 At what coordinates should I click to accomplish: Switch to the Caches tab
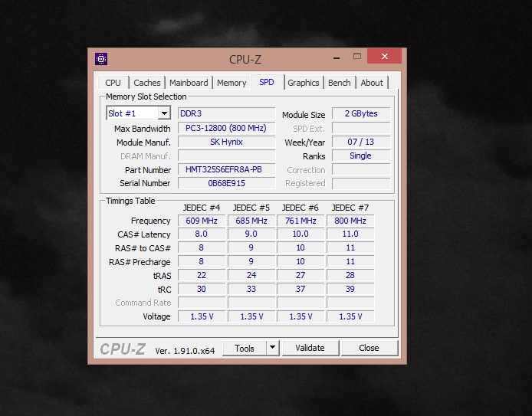[147, 83]
